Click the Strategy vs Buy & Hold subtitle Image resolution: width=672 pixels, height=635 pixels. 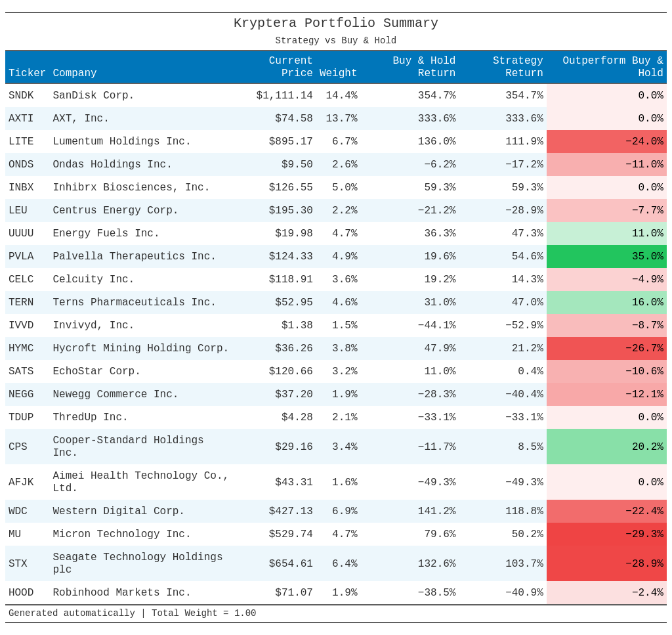(336, 40)
